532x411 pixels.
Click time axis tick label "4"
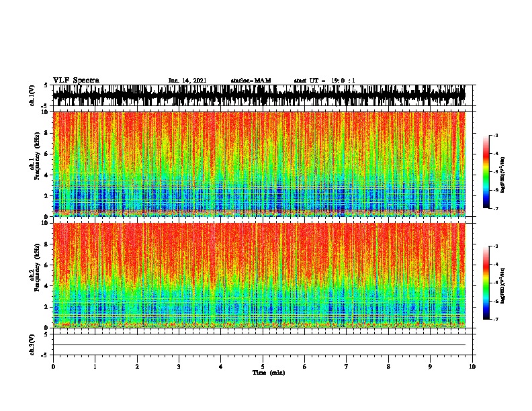[x=221, y=367]
